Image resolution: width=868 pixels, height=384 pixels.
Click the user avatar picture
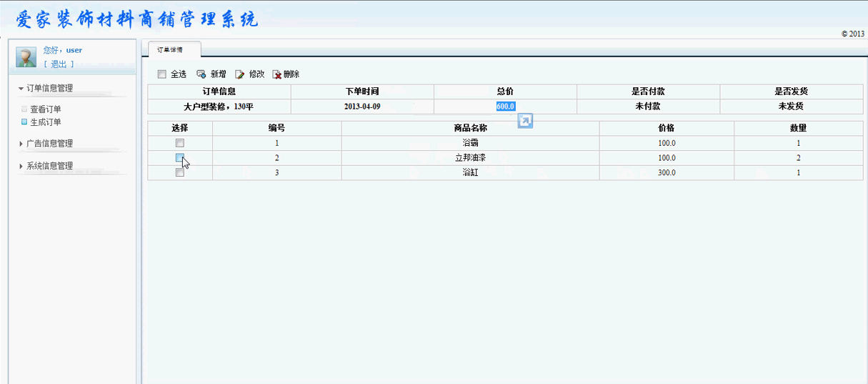(26, 57)
